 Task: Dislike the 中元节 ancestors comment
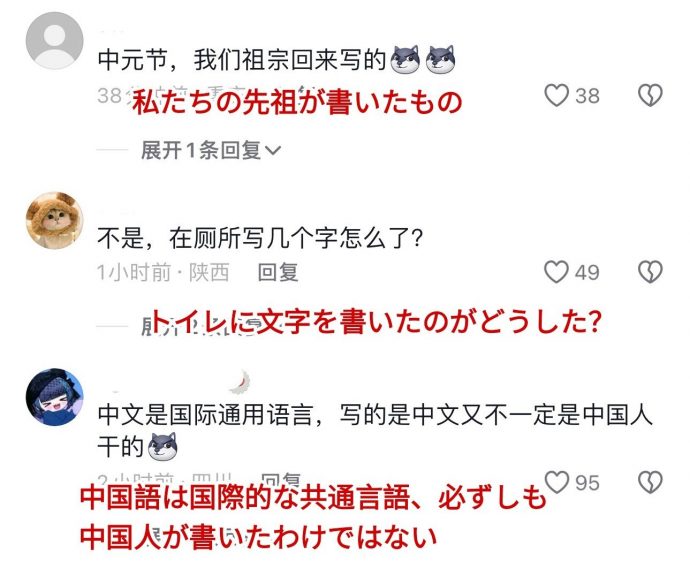650,95
